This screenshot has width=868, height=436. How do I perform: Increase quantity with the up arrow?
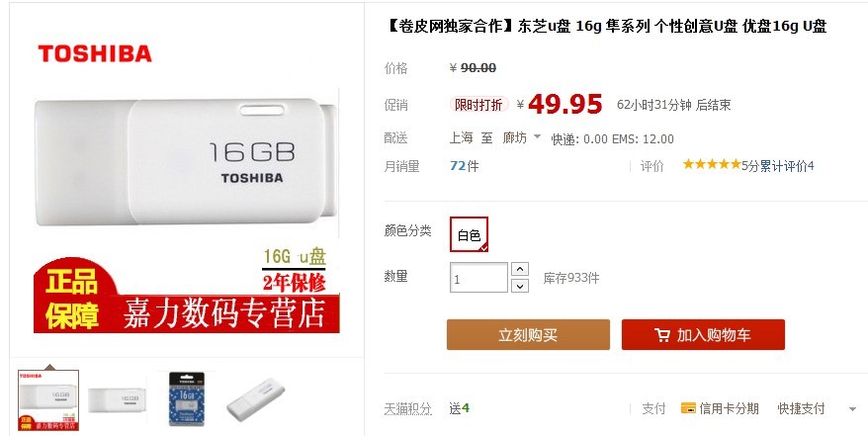pyautogui.click(x=519, y=269)
